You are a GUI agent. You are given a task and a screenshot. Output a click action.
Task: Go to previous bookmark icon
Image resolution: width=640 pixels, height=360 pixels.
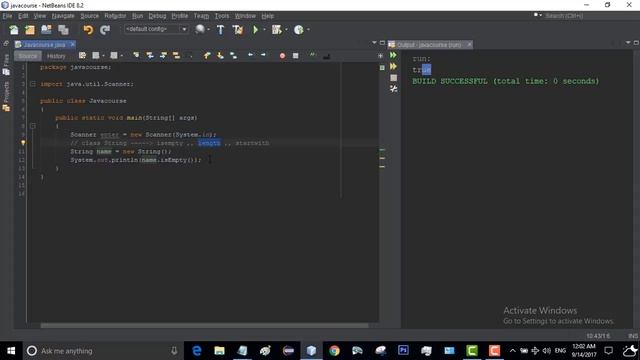click(207, 56)
